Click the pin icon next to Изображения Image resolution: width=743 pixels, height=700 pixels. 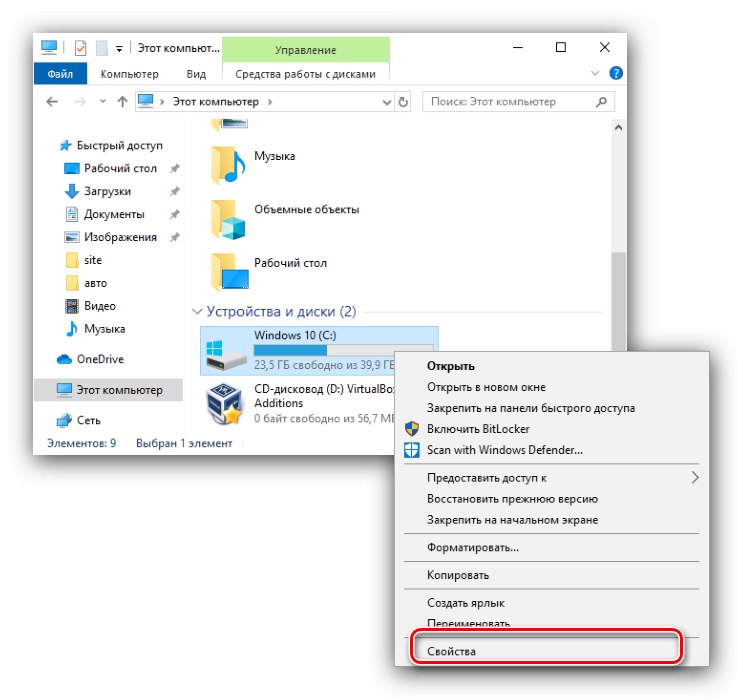(x=175, y=237)
